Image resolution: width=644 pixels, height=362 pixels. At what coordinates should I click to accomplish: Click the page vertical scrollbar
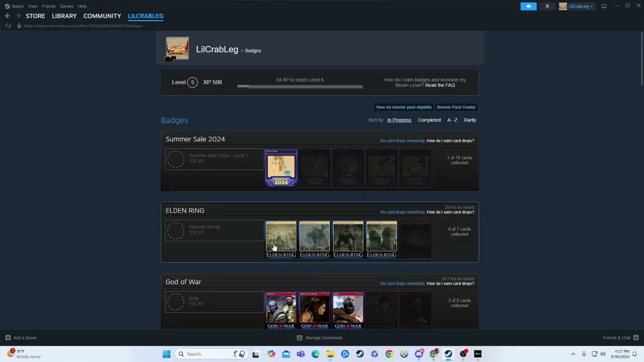tap(641, 58)
